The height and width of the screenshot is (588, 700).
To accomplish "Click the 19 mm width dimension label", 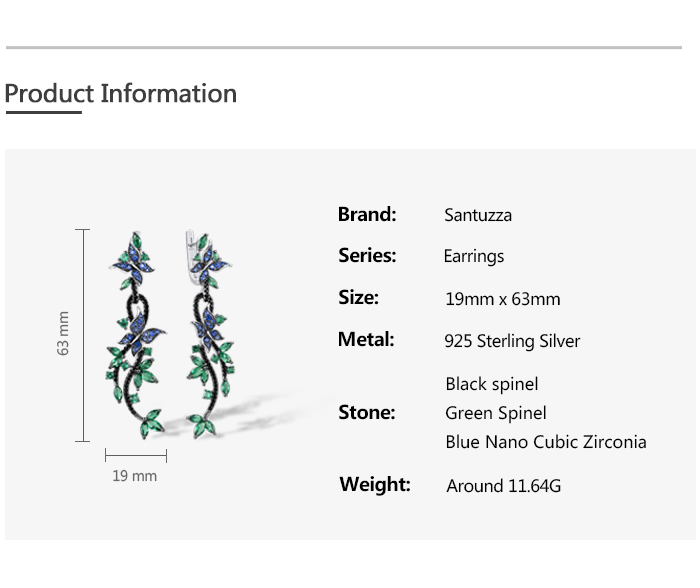I will click(134, 476).
